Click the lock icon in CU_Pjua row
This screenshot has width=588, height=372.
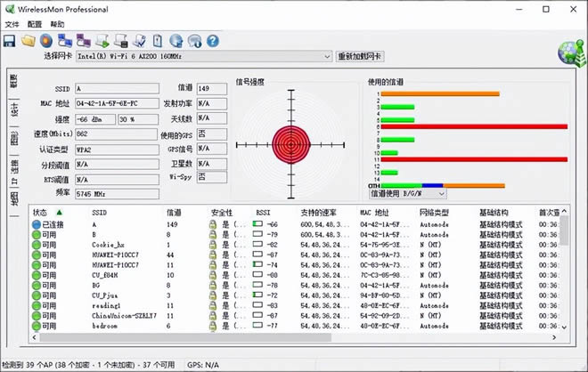point(213,295)
